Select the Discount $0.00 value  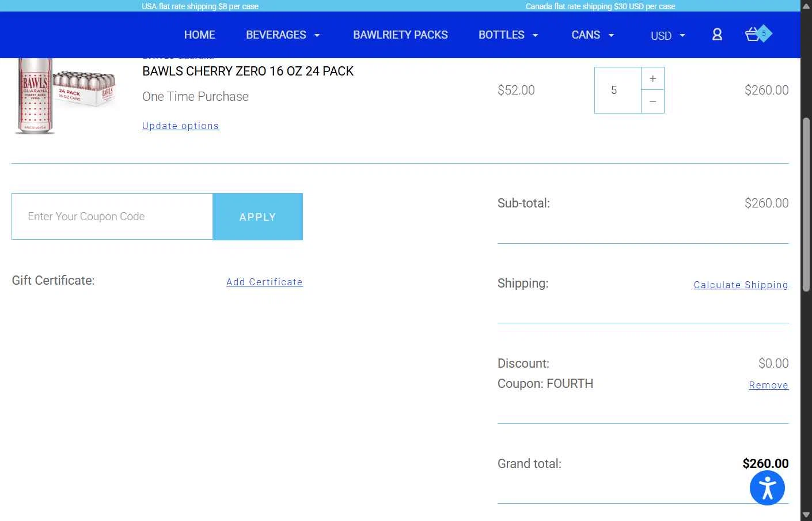coord(773,364)
